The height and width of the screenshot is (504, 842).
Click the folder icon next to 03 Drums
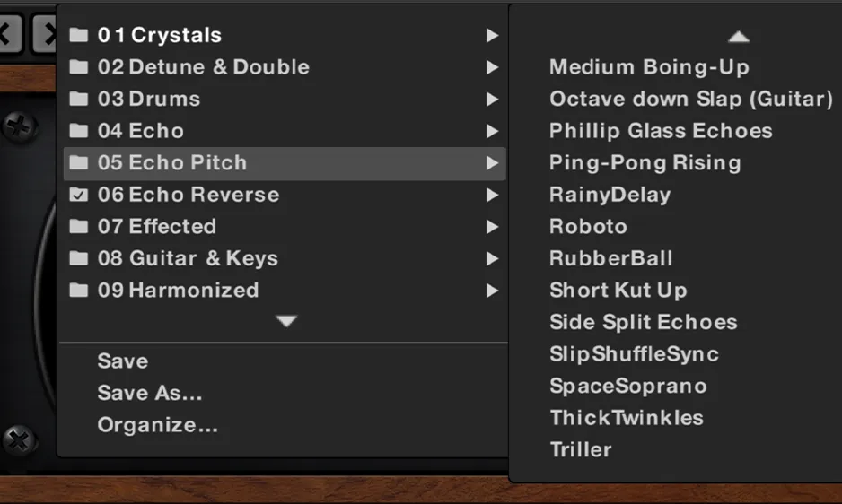tap(79, 100)
